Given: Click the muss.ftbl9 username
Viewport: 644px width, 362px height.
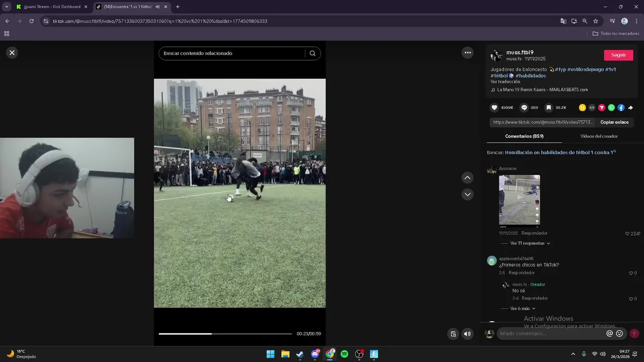Looking at the screenshot, I should pos(520,52).
